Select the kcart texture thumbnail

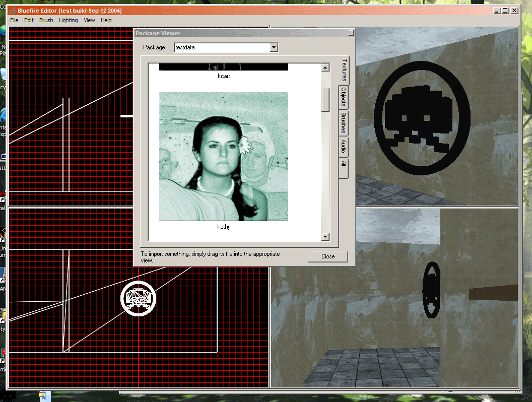[224, 67]
